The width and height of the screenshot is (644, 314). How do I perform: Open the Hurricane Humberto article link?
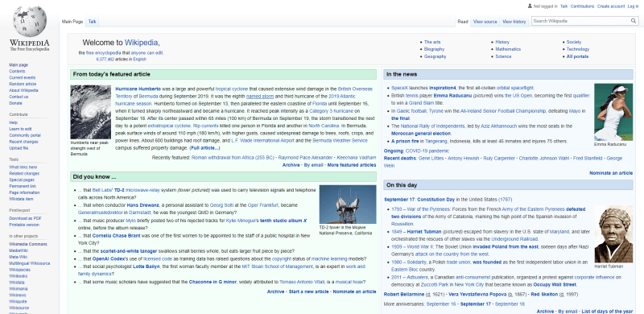pyautogui.click(x=138, y=89)
